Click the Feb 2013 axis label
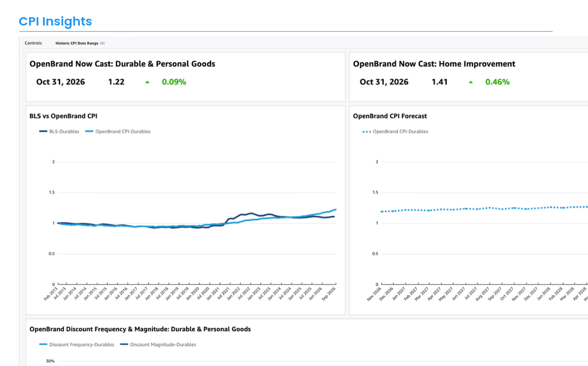This screenshot has width=588, height=366. pyautogui.click(x=51, y=294)
